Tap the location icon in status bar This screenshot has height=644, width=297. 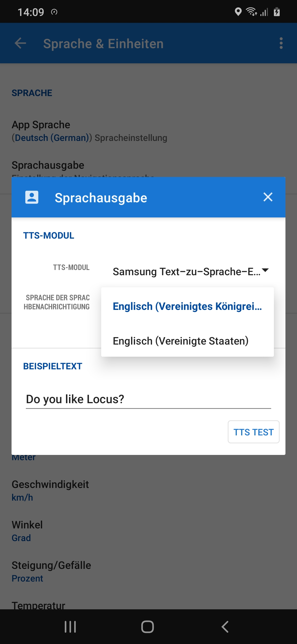[238, 12]
